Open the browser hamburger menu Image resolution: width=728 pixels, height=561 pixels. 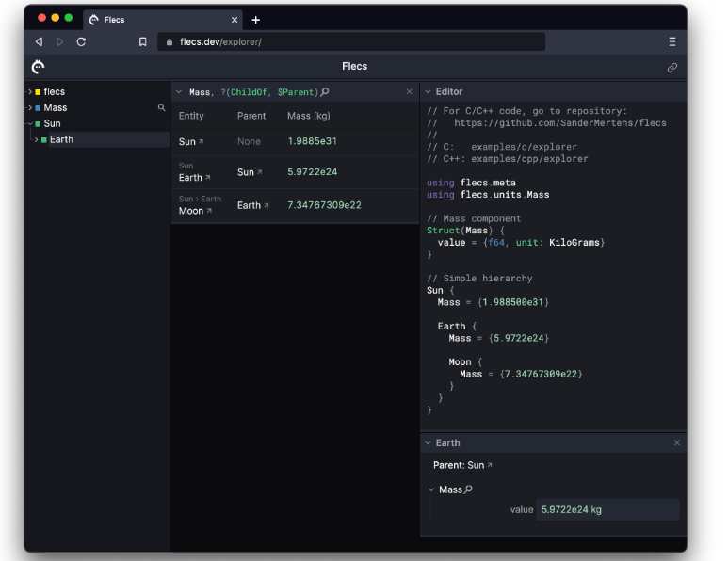[671, 41]
